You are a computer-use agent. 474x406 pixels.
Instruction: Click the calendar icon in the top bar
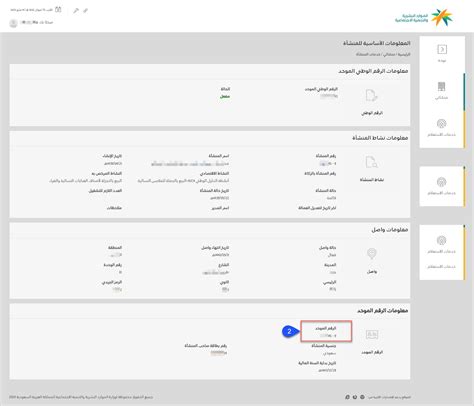(x=58, y=10)
